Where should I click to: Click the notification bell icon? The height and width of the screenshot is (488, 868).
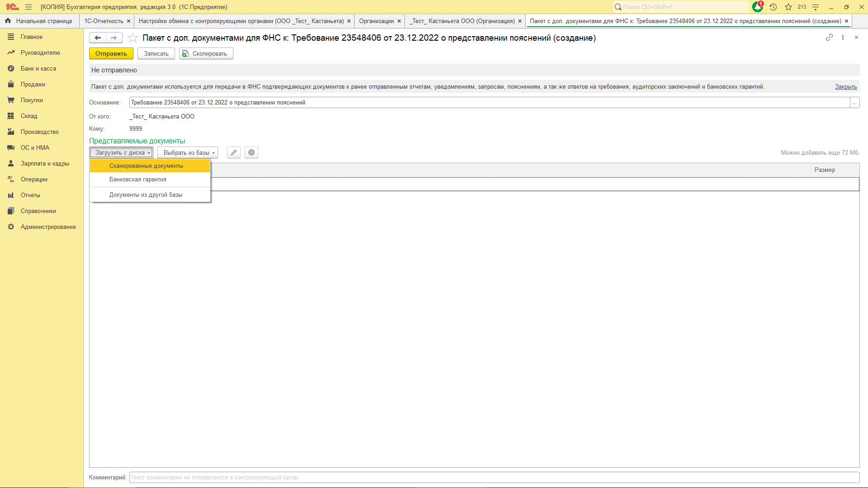point(757,7)
